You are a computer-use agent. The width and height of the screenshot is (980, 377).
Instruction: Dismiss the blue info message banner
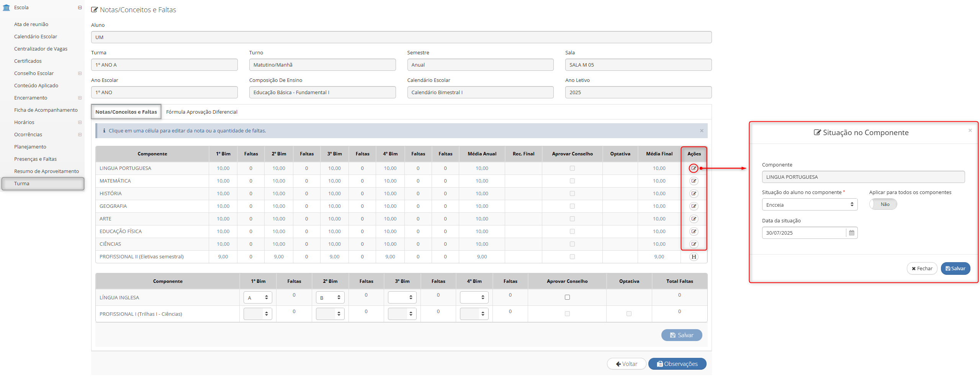(702, 131)
